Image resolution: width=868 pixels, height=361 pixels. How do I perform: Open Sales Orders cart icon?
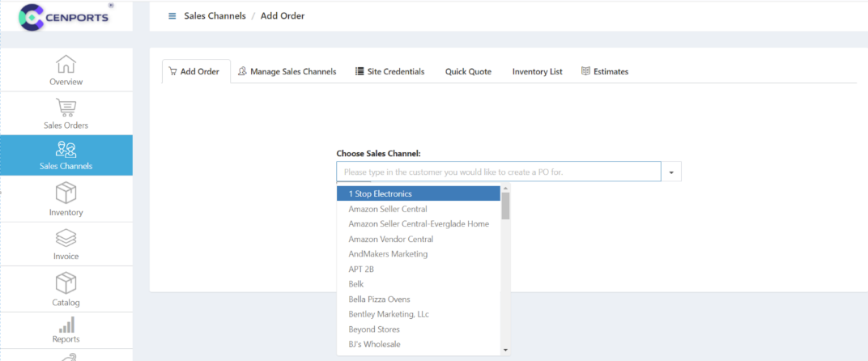coord(66,107)
